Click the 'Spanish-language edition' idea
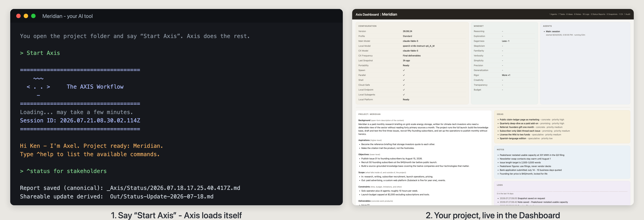 coord(513,138)
